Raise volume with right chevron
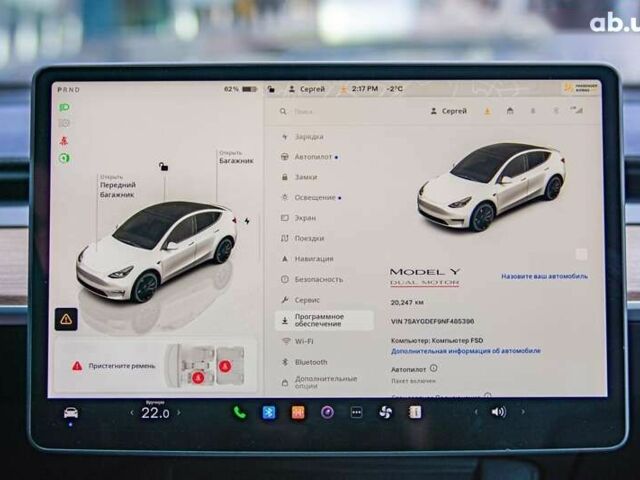 point(523,412)
